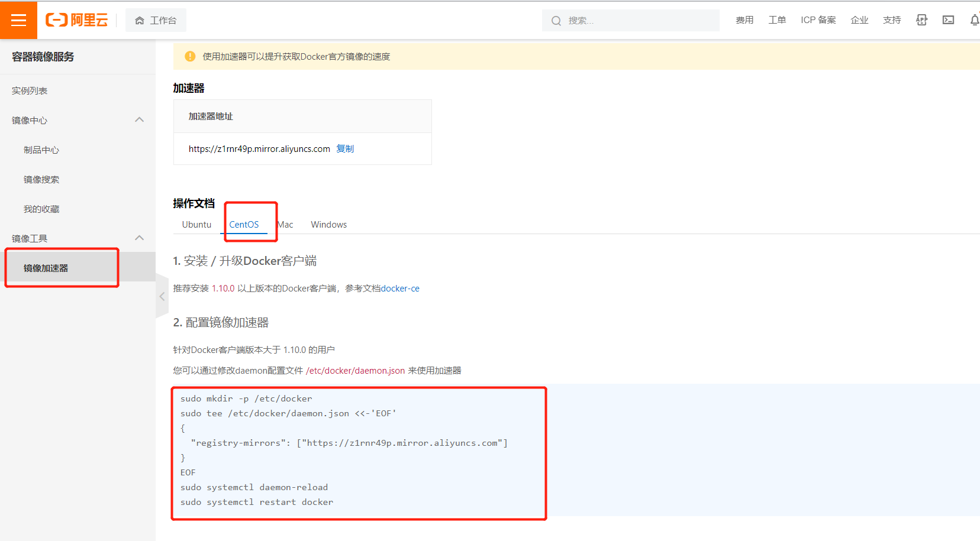Click the yellow warning icon in the banner
The width and height of the screenshot is (980, 541).
[190, 57]
